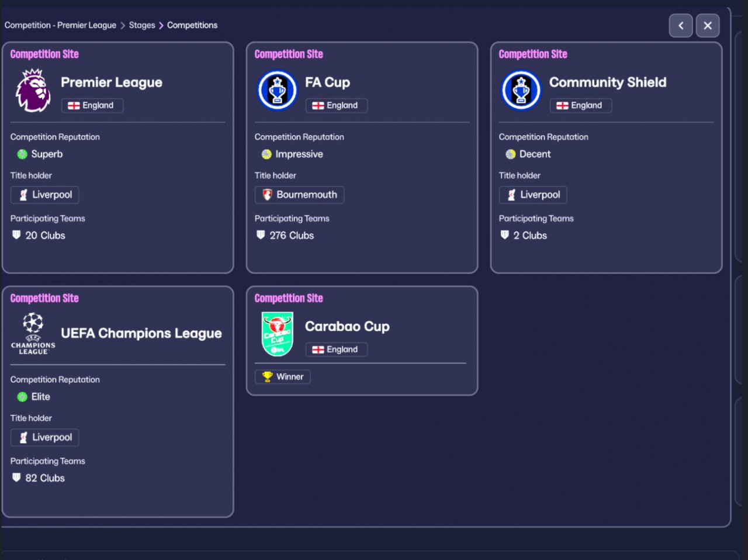Click Liverpool crest in Champions League card

click(x=23, y=437)
